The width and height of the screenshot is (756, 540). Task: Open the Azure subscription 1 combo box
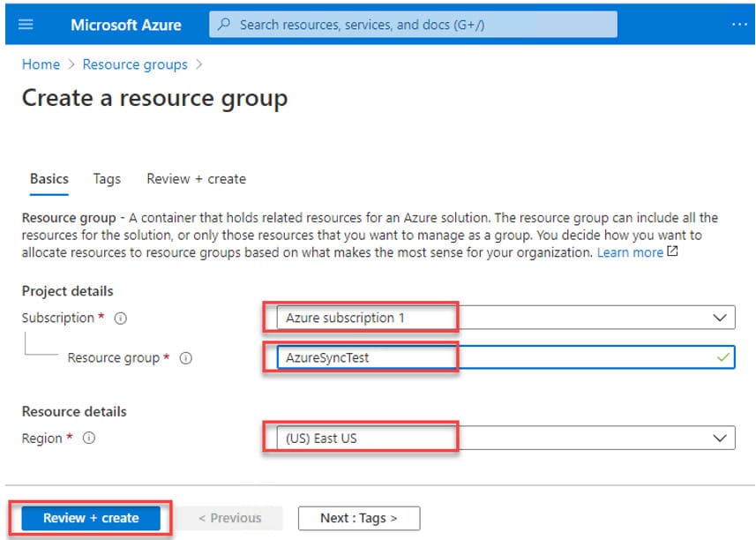505,318
